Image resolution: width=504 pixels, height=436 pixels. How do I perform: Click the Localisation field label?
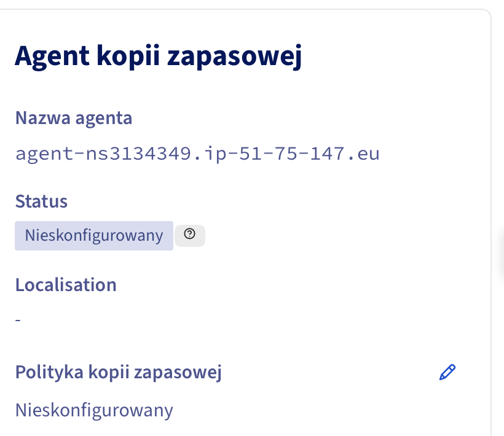click(66, 285)
